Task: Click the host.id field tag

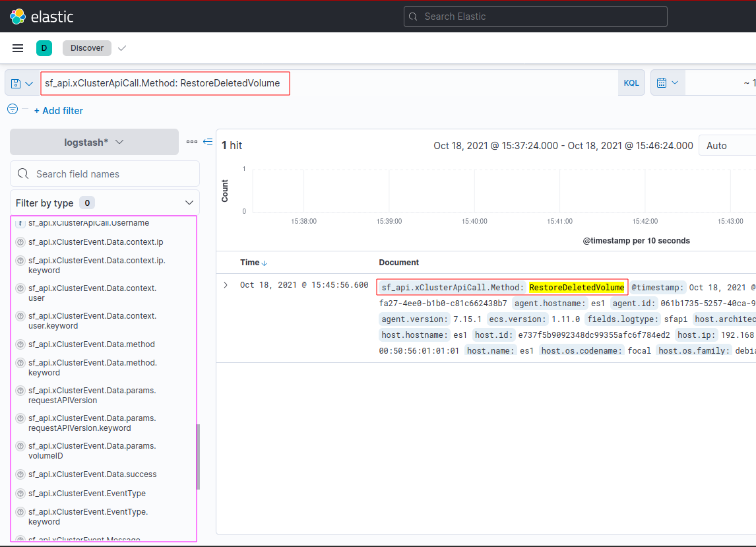Action: pyautogui.click(x=493, y=335)
